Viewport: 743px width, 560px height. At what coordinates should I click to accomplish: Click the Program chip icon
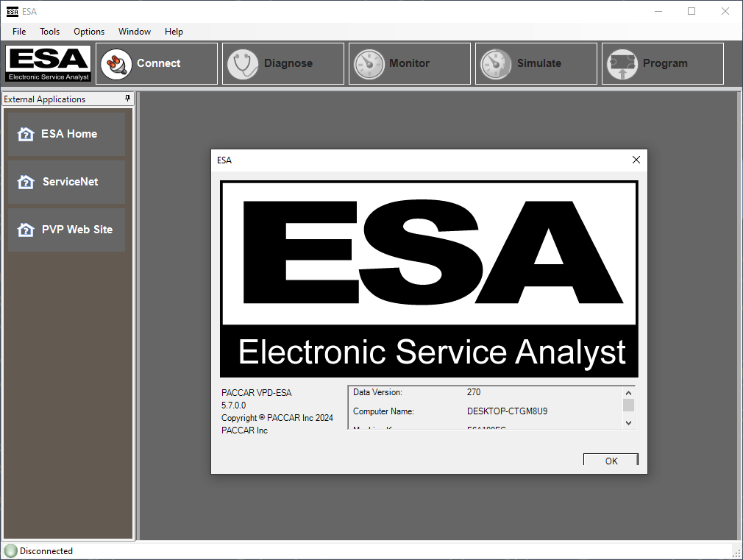coord(622,64)
